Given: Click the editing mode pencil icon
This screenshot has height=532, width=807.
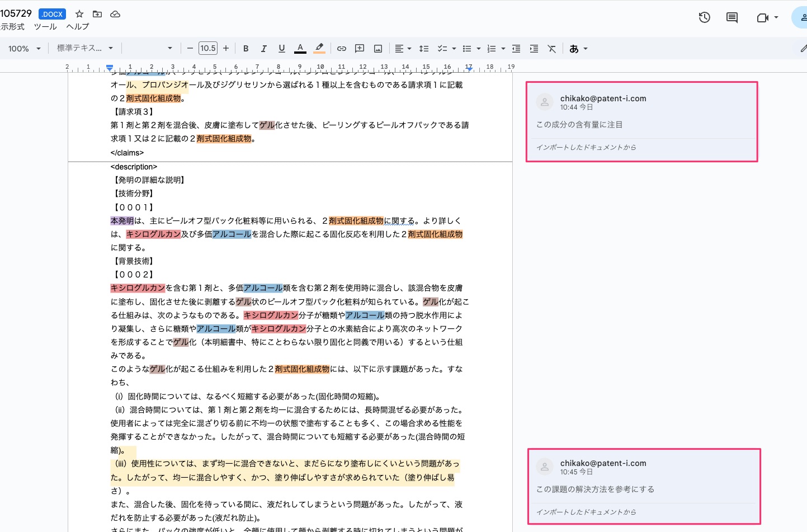Looking at the screenshot, I should pos(803,49).
